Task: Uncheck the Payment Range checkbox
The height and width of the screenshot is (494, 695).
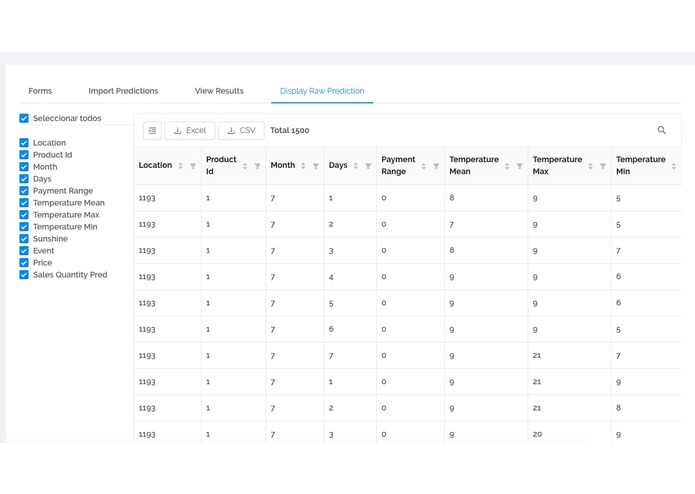Action: 24,191
